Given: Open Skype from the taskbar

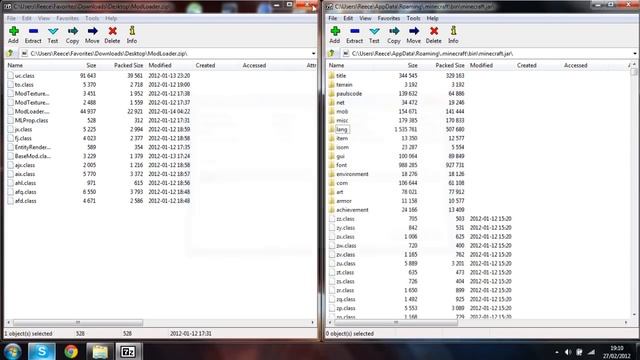Looking at the screenshot, I should coord(42,351).
